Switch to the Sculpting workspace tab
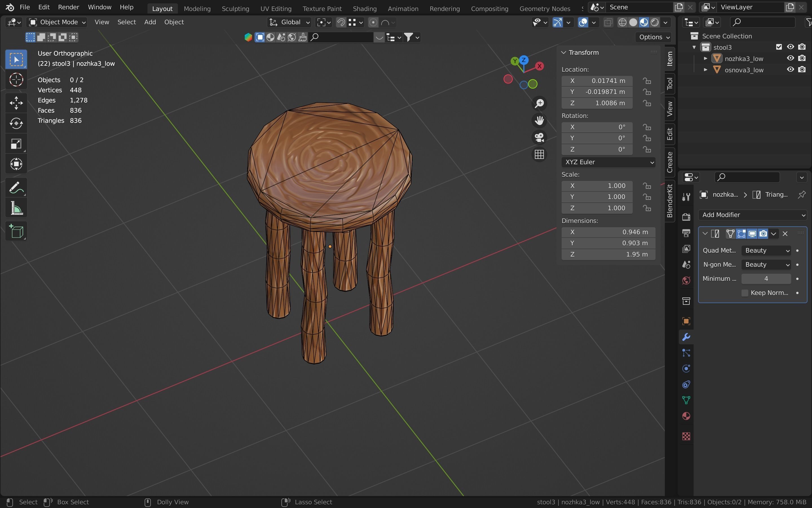The image size is (812, 508). tap(235, 8)
